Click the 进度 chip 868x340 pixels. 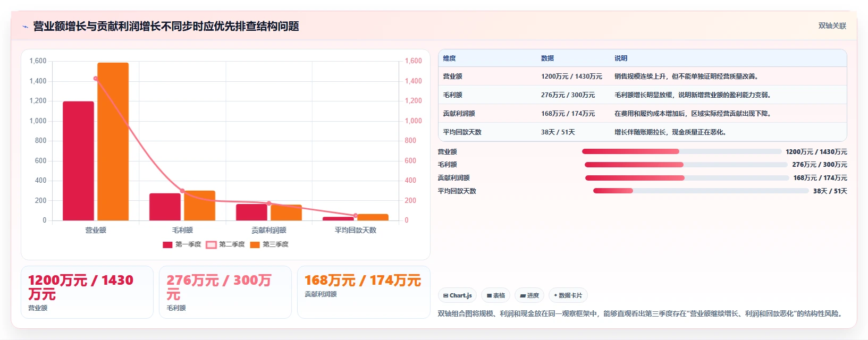(529, 295)
